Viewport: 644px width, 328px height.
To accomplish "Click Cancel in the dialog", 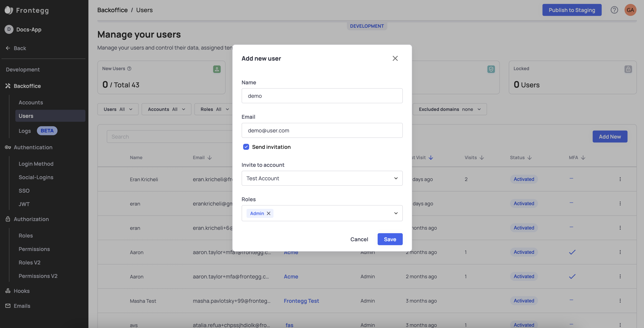I will click(359, 239).
